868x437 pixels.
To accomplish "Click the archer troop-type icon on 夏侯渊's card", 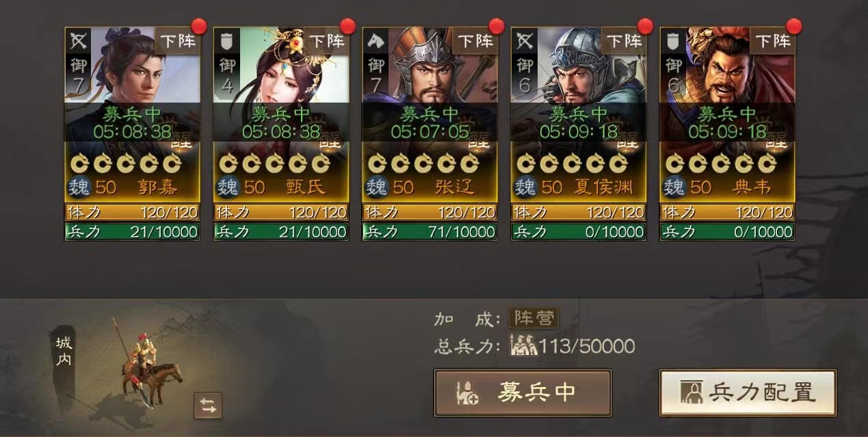I will pyautogui.click(x=525, y=41).
